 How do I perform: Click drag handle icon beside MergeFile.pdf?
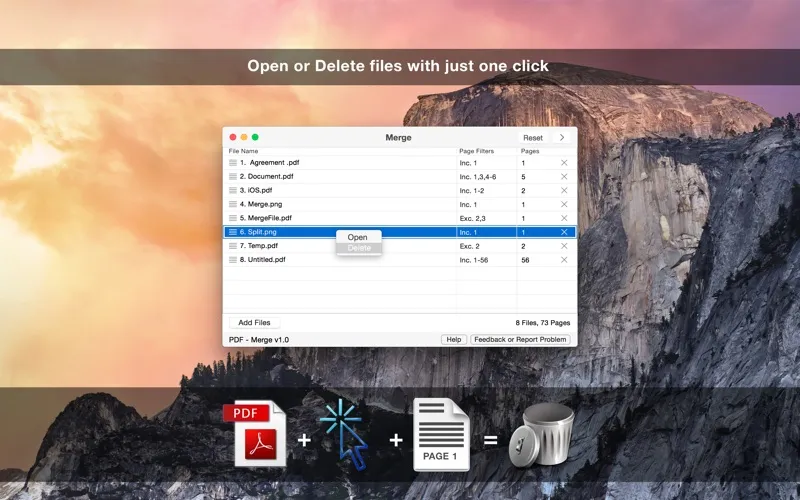tap(233, 218)
